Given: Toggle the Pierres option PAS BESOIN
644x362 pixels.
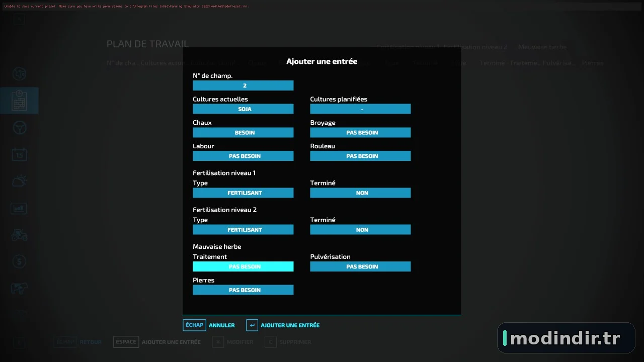Looking at the screenshot, I should click(243, 290).
